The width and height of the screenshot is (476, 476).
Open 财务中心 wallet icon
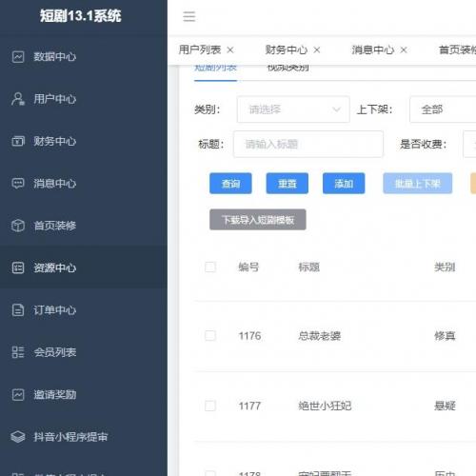pos(18,141)
